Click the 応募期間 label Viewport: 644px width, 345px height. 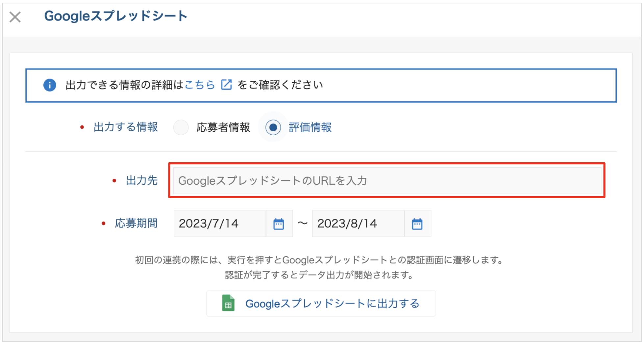click(136, 224)
